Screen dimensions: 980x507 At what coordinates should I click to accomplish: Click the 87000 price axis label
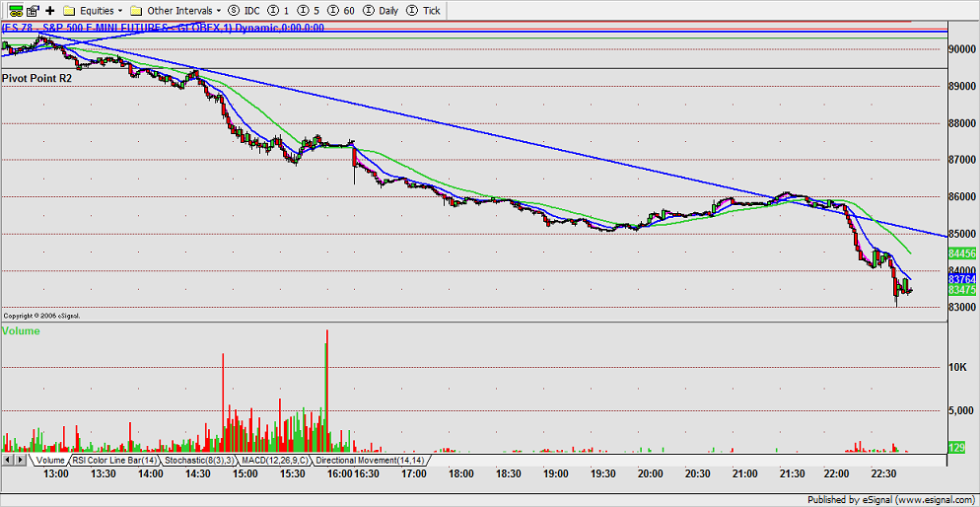pyautogui.click(x=962, y=160)
